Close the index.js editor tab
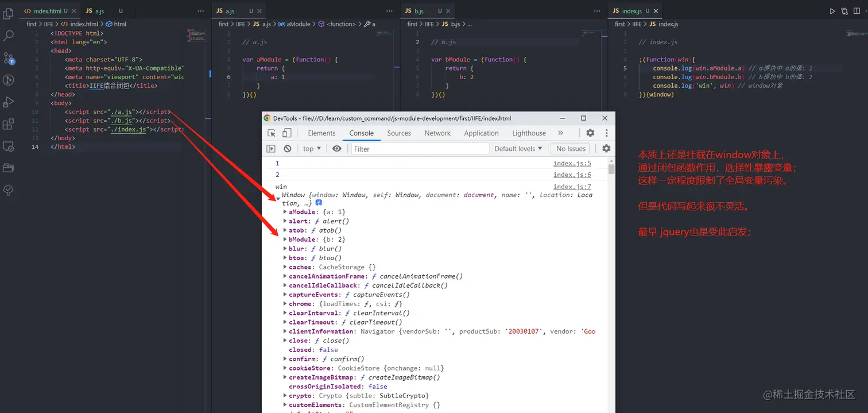Image resolution: width=868 pixels, height=413 pixels. (x=656, y=11)
